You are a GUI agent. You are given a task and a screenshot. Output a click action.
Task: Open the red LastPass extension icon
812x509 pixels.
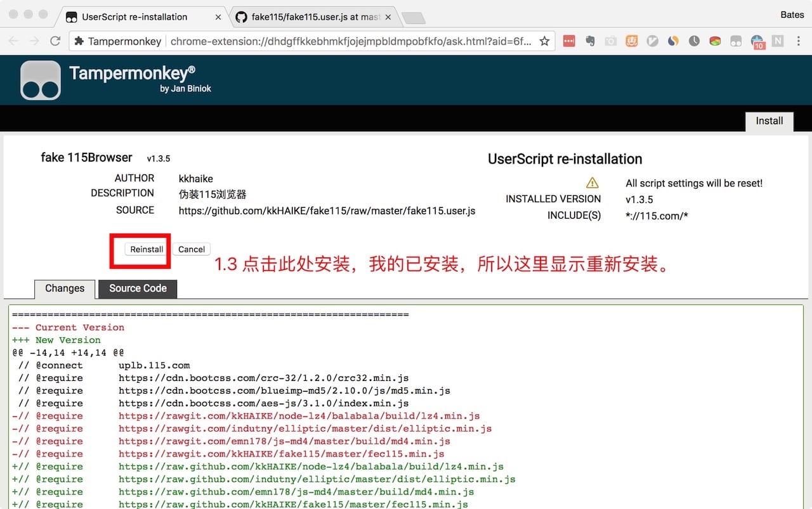[x=568, y=41]
